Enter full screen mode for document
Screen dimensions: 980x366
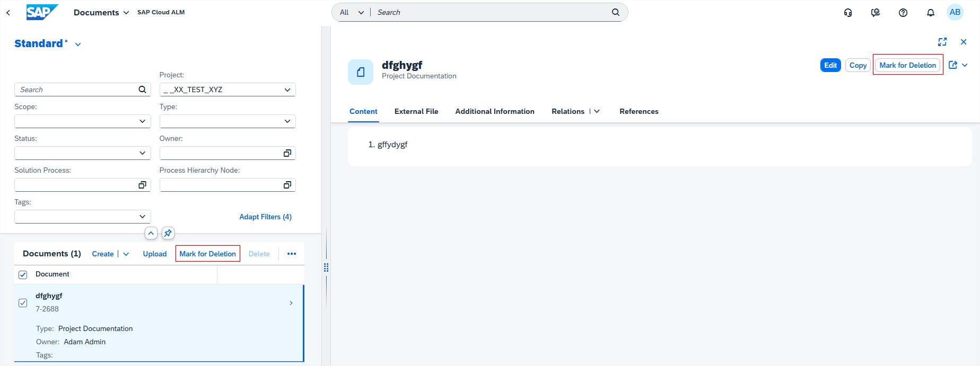[942, 42]
